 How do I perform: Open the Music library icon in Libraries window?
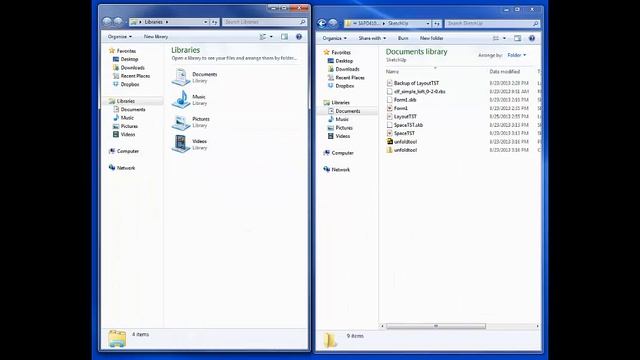click(x=180, y=100)
